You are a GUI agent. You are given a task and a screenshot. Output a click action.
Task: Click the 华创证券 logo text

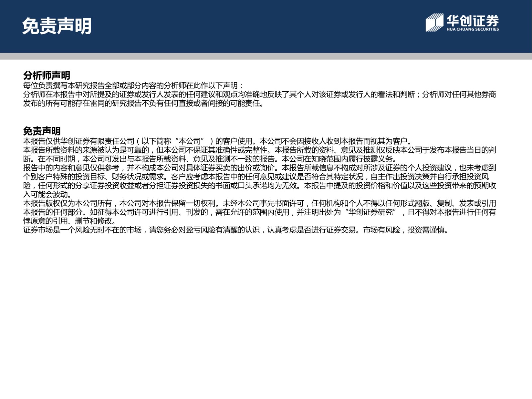coord(472,20)
